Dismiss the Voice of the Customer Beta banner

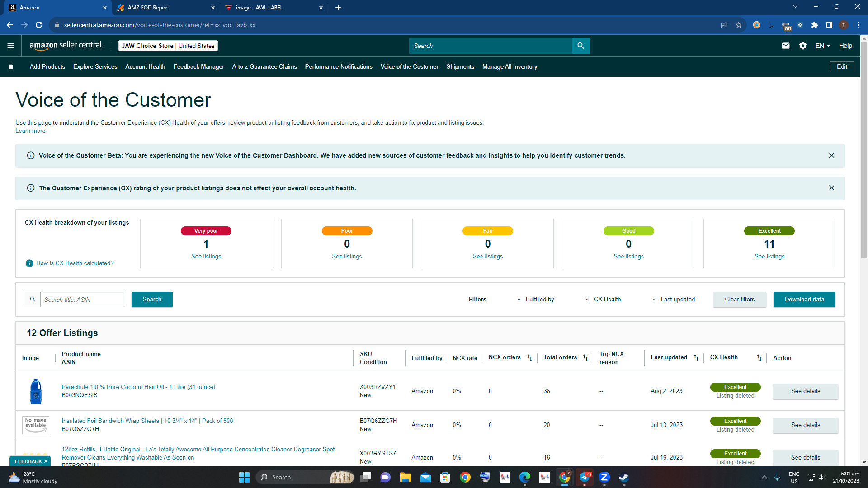[831, 155]
